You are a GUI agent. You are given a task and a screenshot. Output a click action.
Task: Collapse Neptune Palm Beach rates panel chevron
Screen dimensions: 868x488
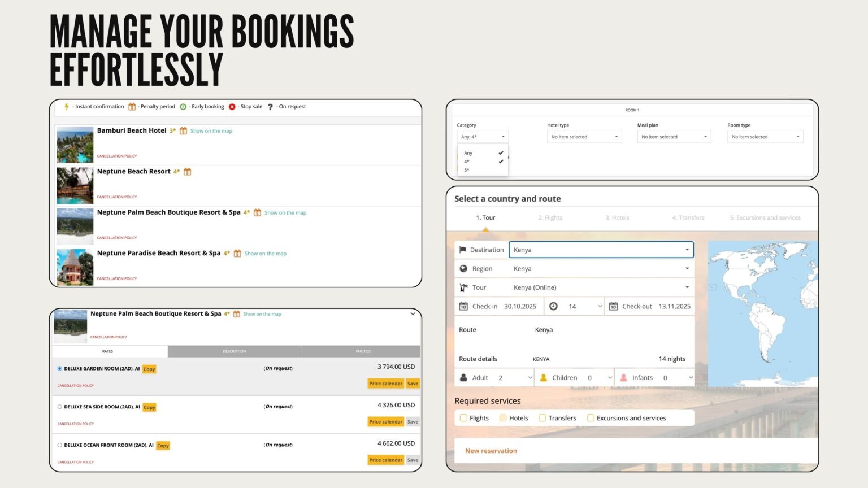pyautogui.click(x=413, y=314)
